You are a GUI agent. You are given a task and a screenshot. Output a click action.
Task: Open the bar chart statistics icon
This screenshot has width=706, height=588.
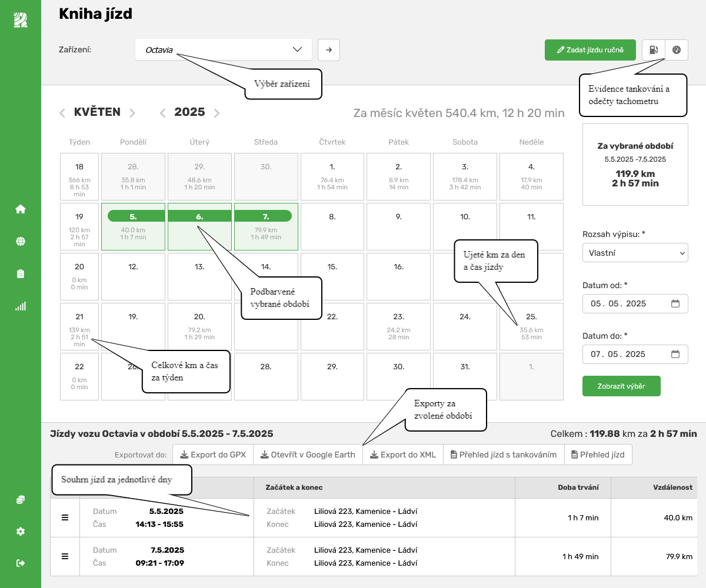click(21, 306)
